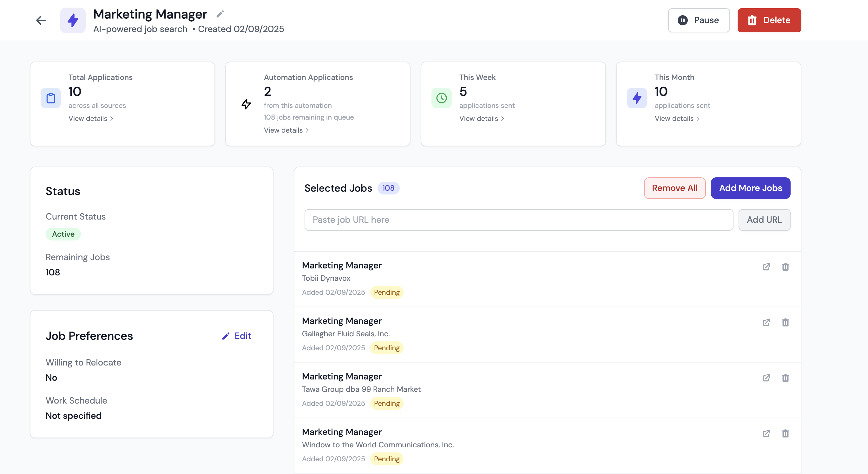This screenshot has height=474, width=868.
Task: Open Gallagher Fluid Seals job external link
Action: click(x=766, y=322)
